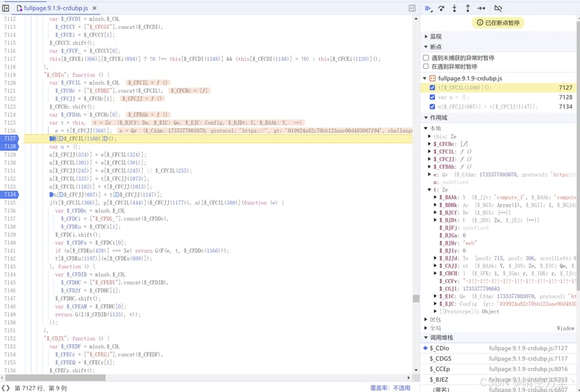Expand the $_BJJd property

point(436,258)
